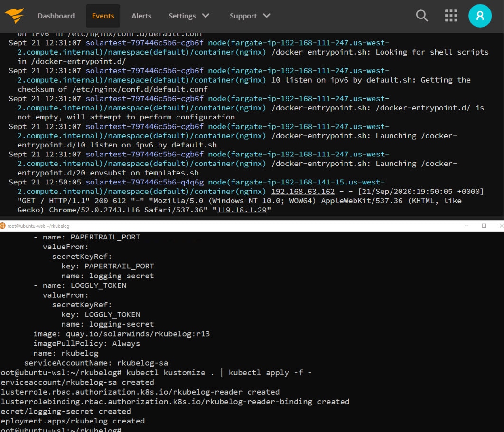Select the Events tab
This screenshot has height=432, width=504.
[x=103, y=16]
